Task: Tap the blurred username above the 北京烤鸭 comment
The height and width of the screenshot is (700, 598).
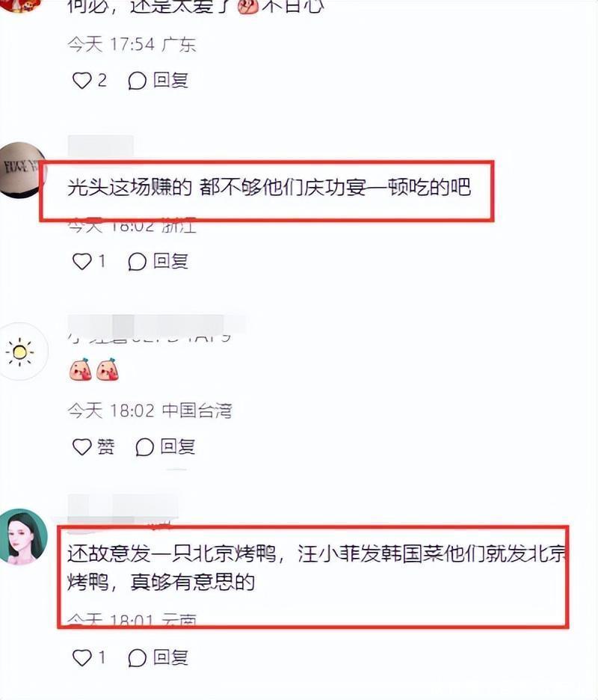Action: 123,510
